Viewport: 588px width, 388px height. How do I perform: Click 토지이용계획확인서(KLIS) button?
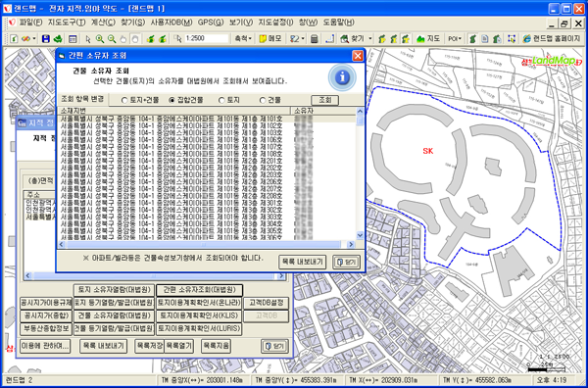(x=199, y=315)
